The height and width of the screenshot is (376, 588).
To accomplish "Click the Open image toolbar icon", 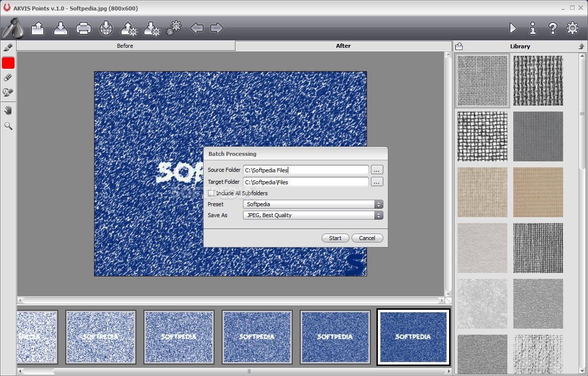I will [x=37, y=28].
